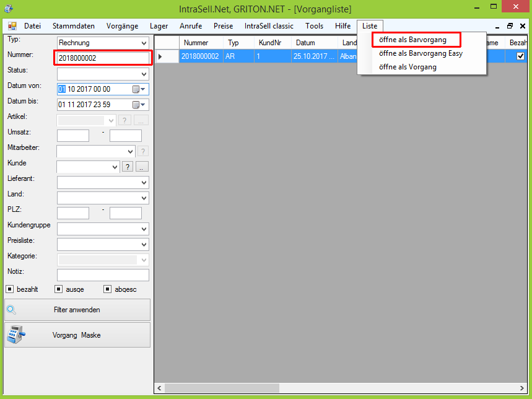Sort by the KundNr column header

(273, 43)
